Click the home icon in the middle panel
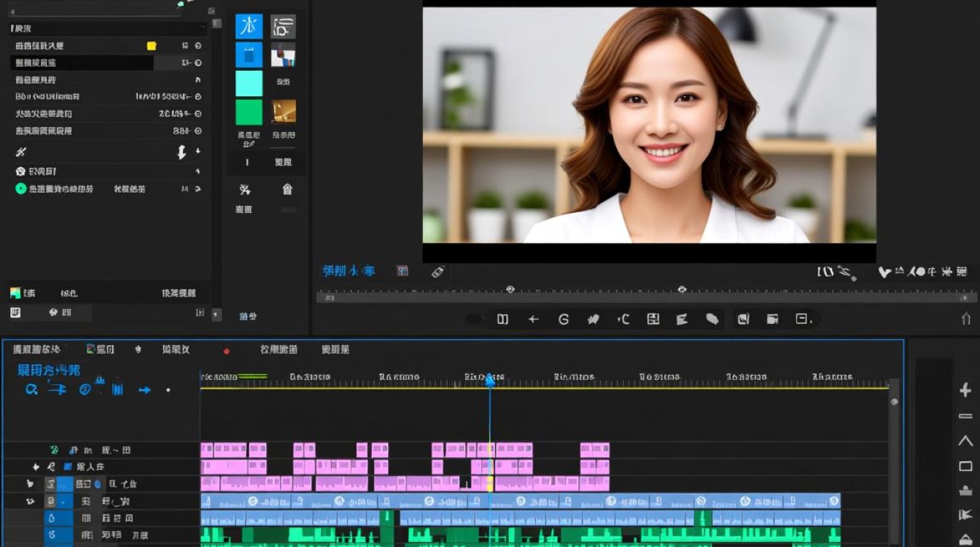 click(x=287, y=190)
